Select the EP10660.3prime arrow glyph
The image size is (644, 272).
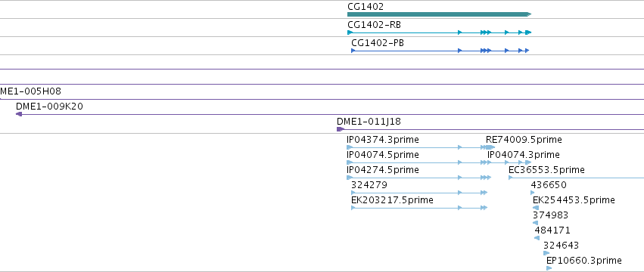click(x=549, y=268)
